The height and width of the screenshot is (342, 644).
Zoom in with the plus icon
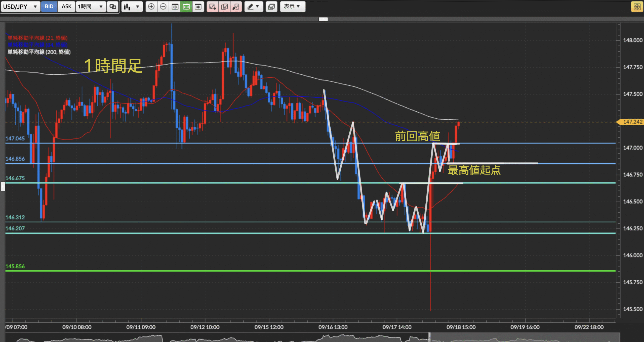[151, 7]
